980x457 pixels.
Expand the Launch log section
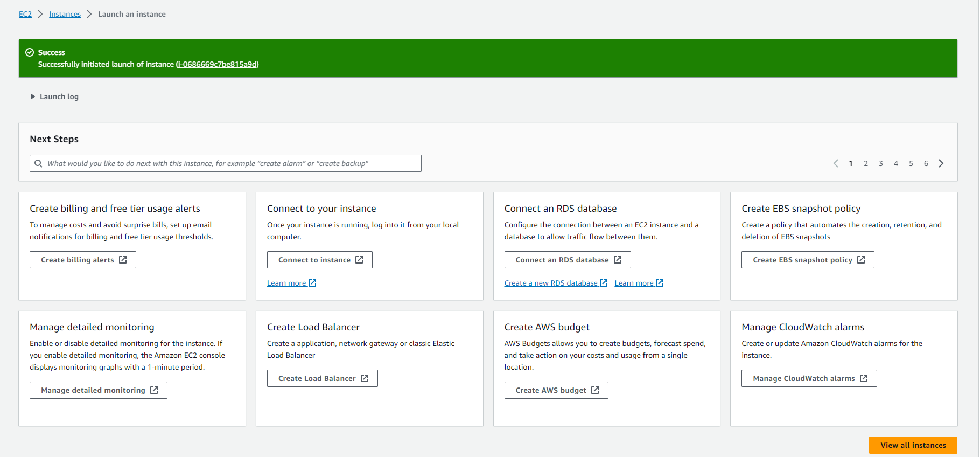[x=54, y=96]
